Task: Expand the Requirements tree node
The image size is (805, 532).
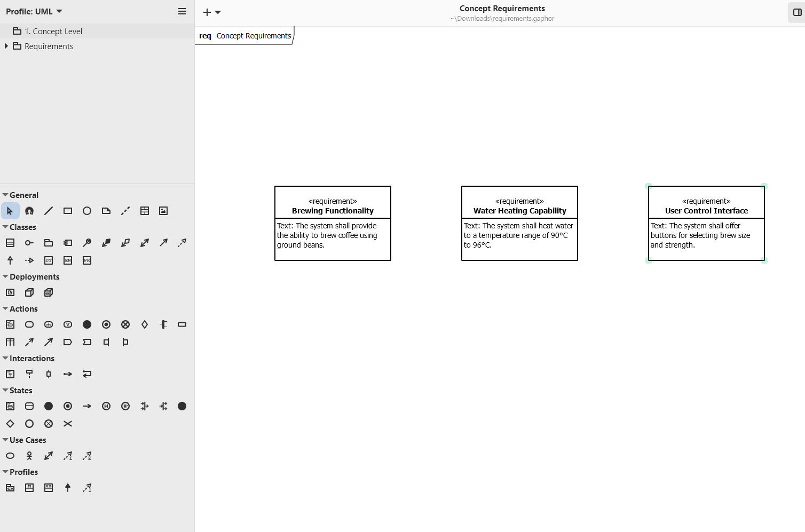Action: coord(6,46)
